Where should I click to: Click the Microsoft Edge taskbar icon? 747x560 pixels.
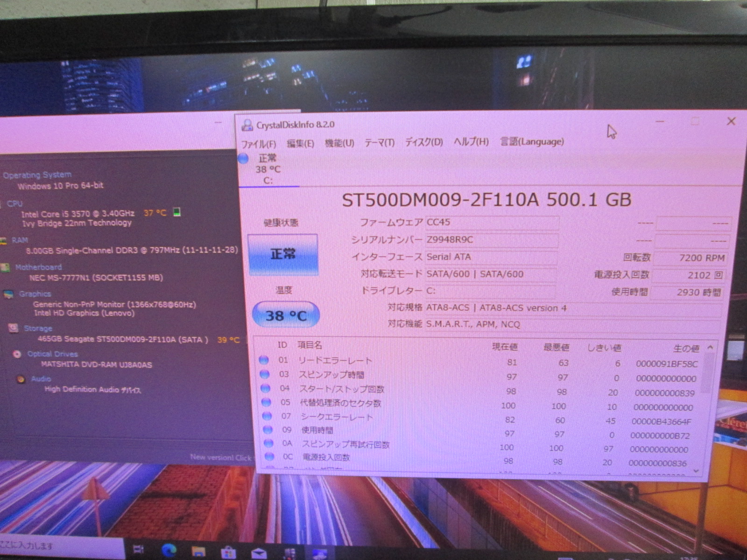169,551
